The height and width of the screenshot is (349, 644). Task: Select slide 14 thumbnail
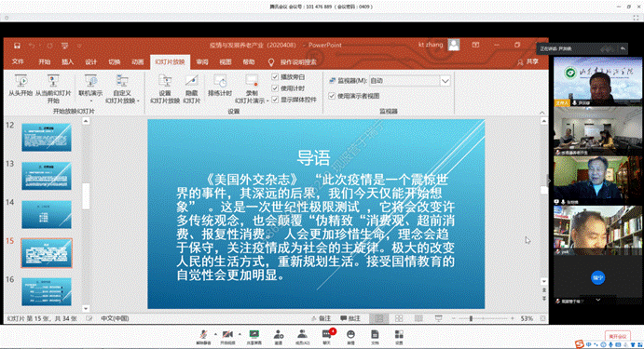coord(47,214)
